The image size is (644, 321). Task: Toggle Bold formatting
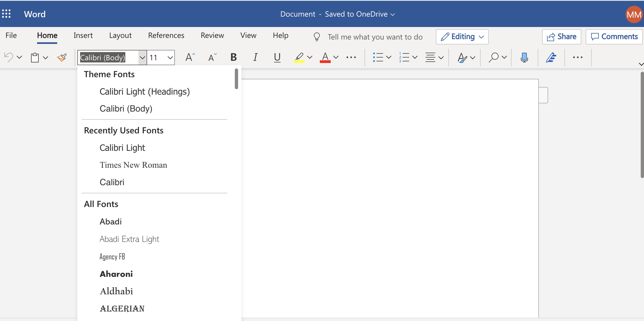point(233,57)
